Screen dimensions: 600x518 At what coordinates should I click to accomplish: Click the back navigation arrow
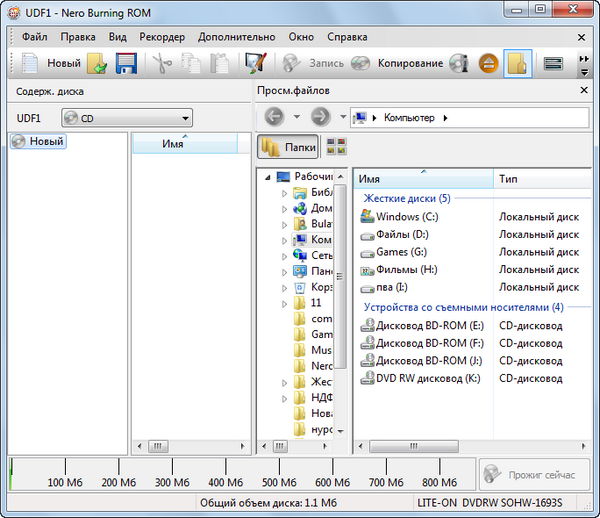273,117
